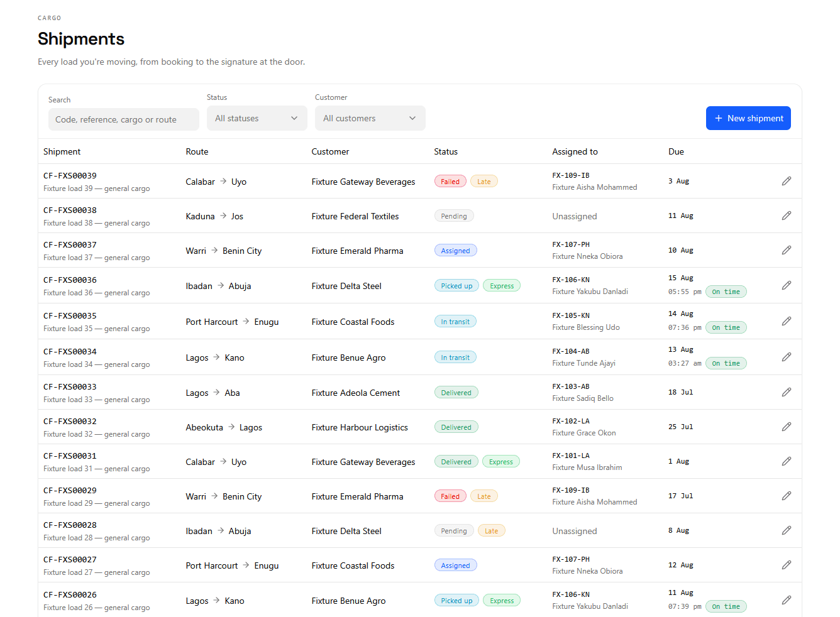Click Unassigned in CF-FXS00038 row
Viewport: 840px width, 617px height.
(575, 216)
